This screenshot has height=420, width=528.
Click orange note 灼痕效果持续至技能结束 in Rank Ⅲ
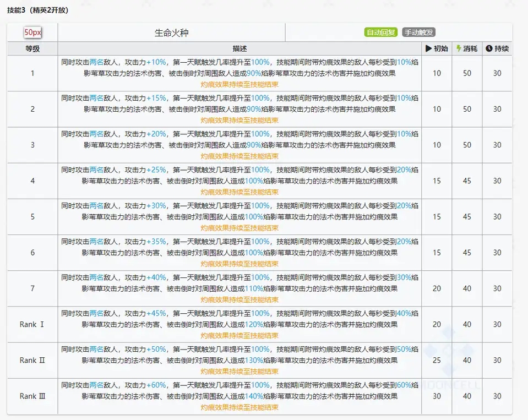[239, 407]
